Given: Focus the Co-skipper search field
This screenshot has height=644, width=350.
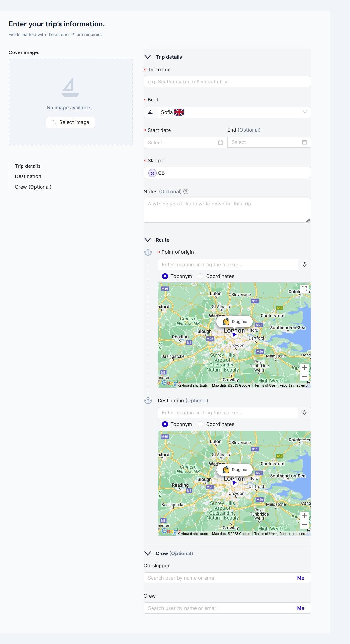Looking at the screenshot, I should click(x=227, y=578).
